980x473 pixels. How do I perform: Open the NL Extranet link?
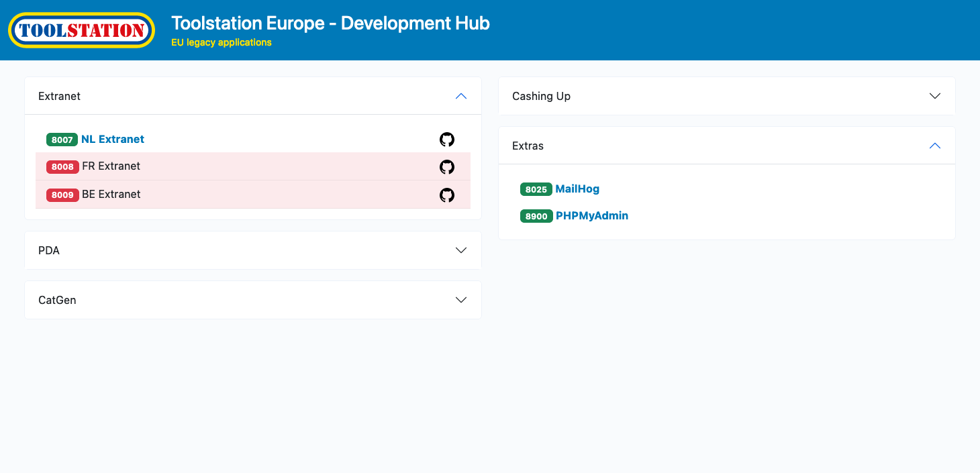click(x=113, y=140)
